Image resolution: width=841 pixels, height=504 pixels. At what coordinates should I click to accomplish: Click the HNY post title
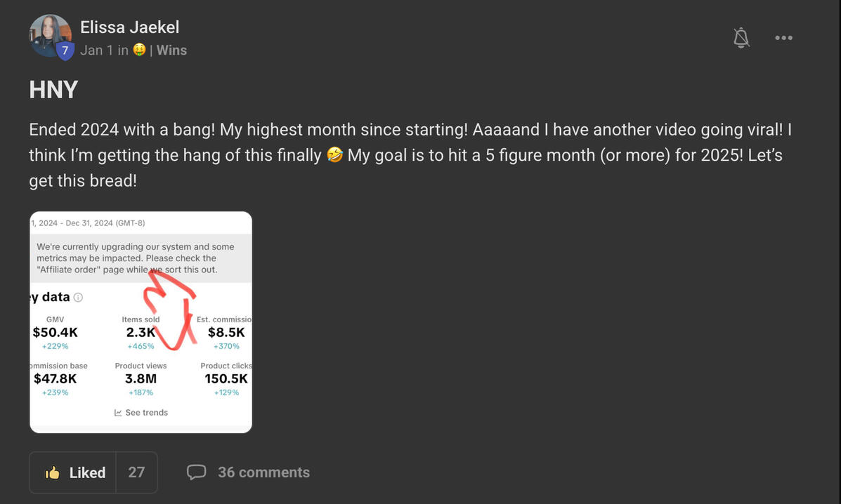53,90
